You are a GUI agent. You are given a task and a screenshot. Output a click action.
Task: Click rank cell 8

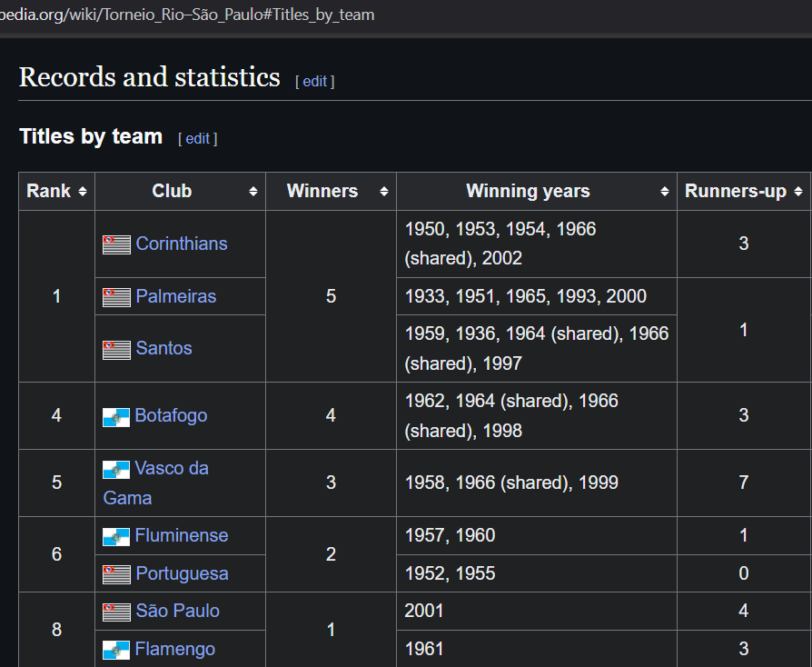56,631
